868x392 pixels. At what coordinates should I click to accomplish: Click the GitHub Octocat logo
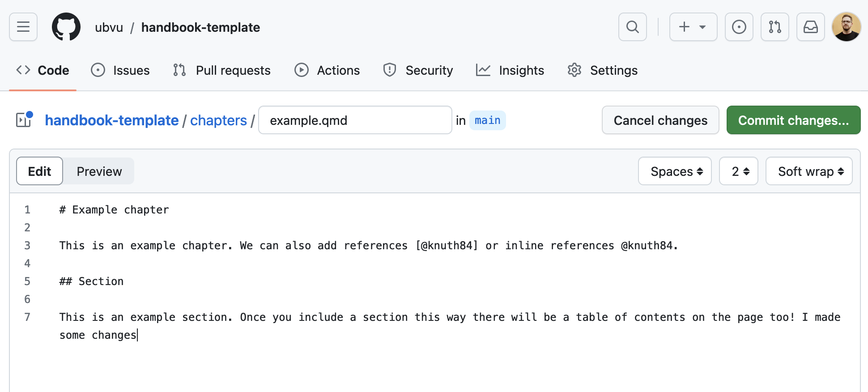point(66,27)
